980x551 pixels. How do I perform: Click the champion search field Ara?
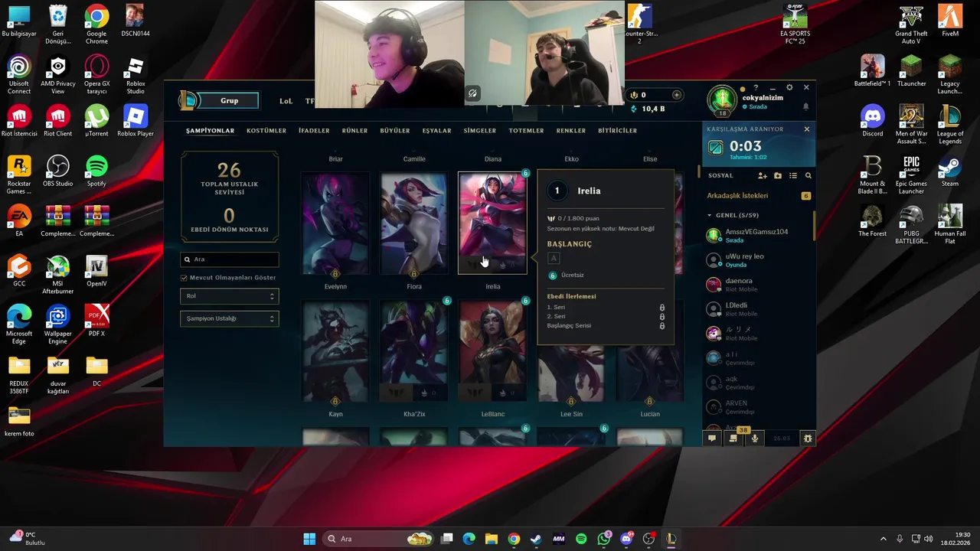[x=230, y=259]
